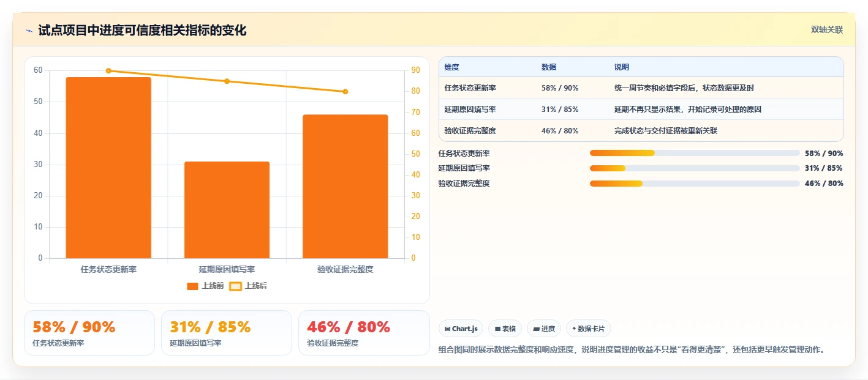Click the 31% / 85% table cell
Image resolution: width=868 pixels, height=380 pixels.
pos(560,110)
